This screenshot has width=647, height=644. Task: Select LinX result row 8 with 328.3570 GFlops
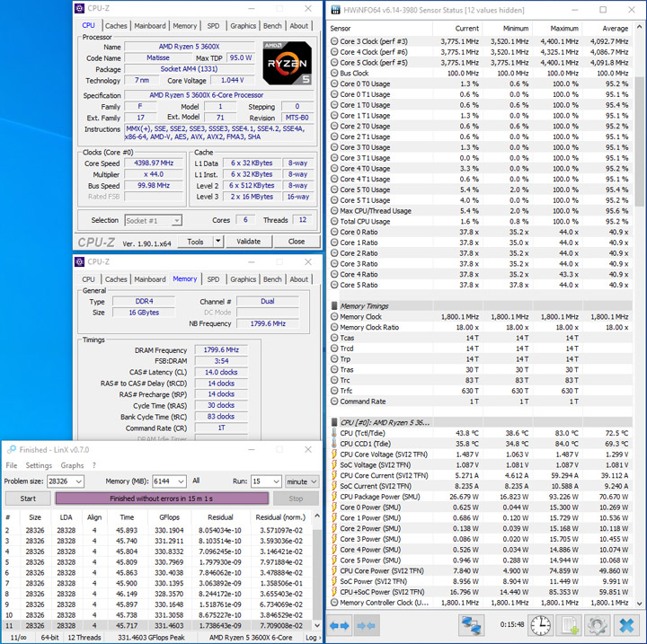pyautogui.click(x=156, y=594)
